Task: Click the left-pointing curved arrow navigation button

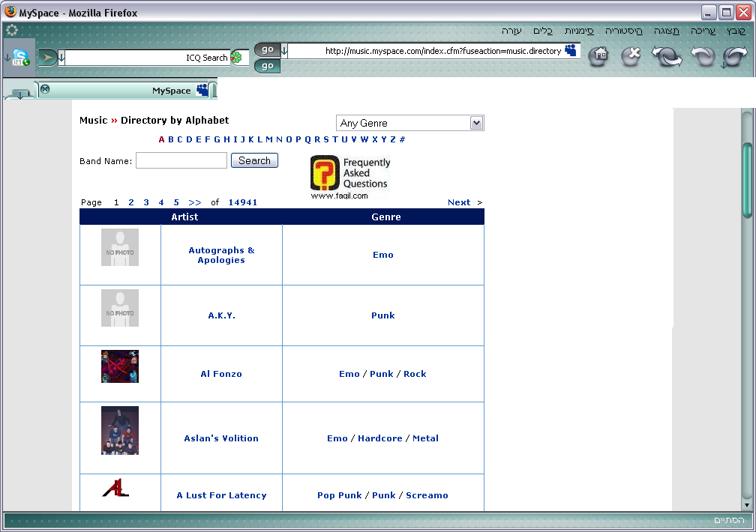Action: tap(703, 57)
